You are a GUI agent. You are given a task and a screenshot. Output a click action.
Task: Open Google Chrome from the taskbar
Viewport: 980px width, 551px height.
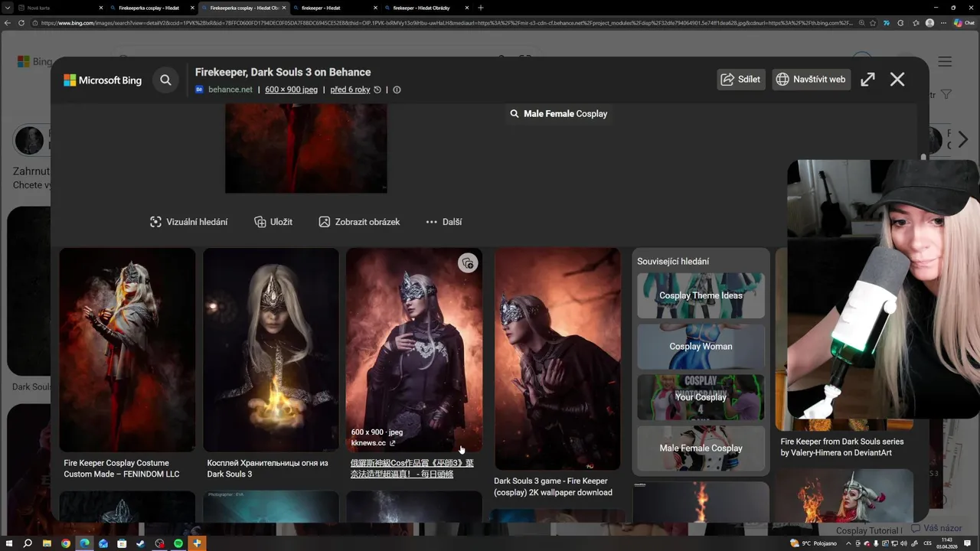coord(66,543)
